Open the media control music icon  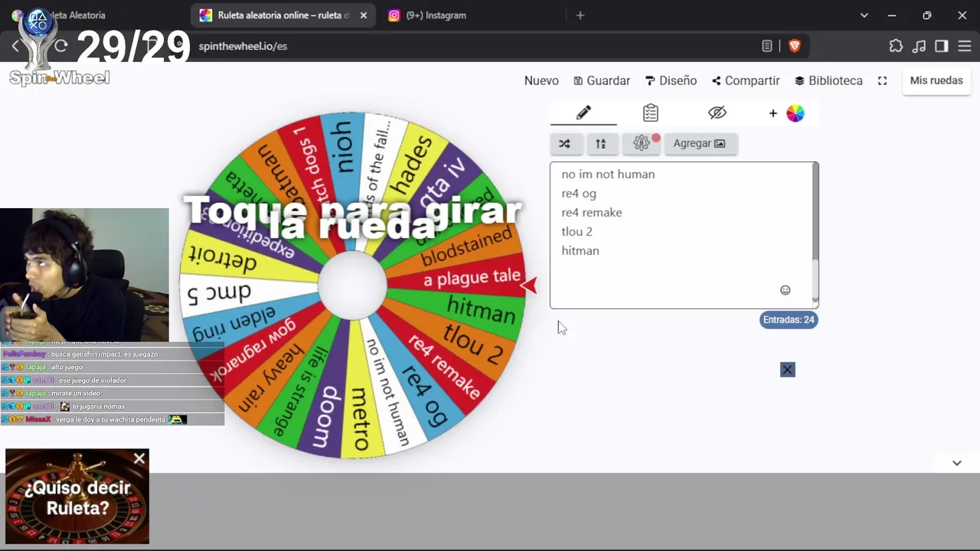[919, 46]
